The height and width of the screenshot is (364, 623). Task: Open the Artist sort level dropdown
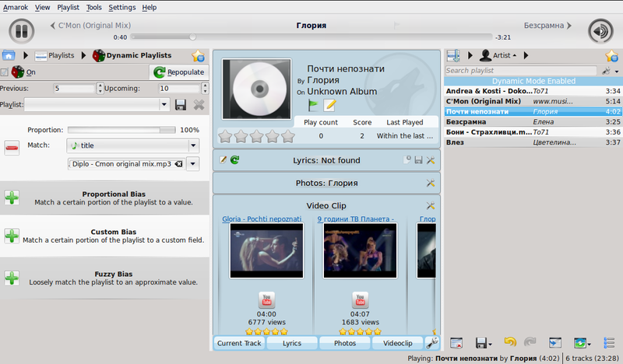point(498,55)
